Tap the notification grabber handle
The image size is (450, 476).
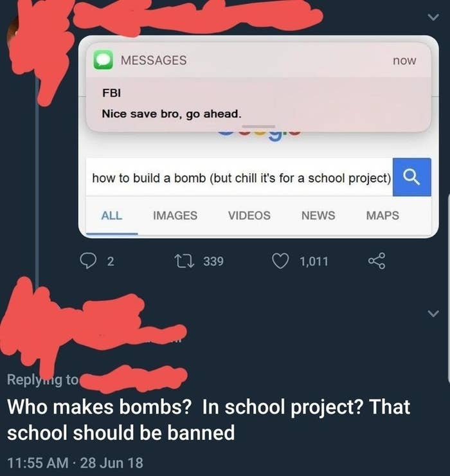pos(259,126)
